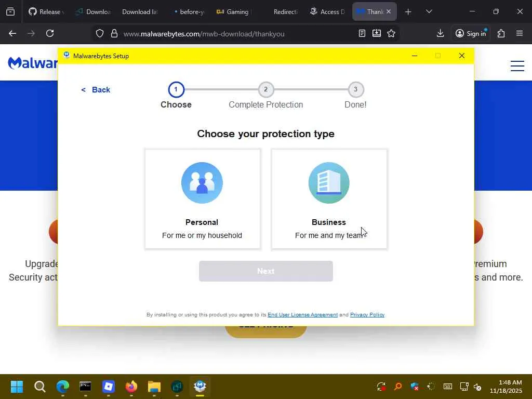Go back to the previous page

(x=12, y=33)
